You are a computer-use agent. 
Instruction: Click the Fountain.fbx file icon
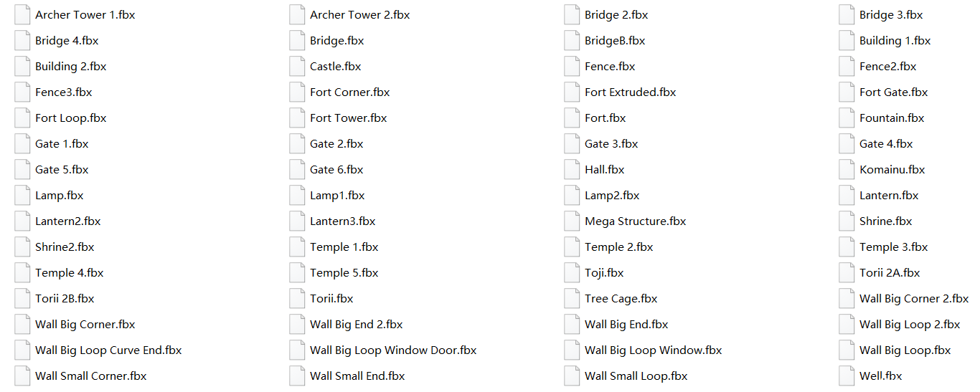pyautogui.click(x=847, y=118)
